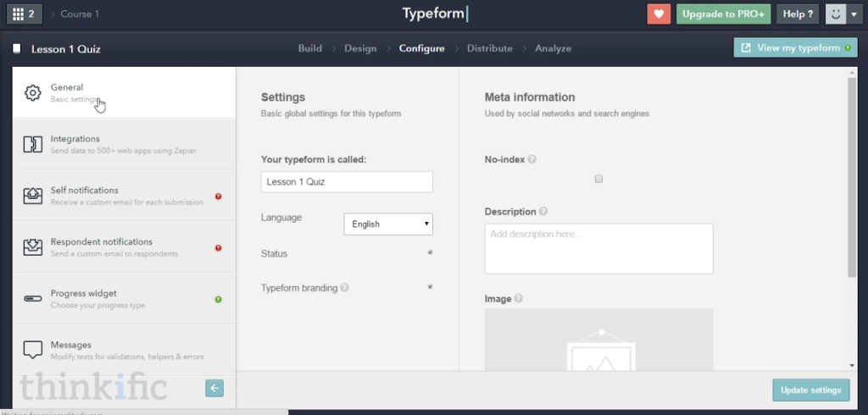868x415 pixels.
Task: Switch to the Build step
Action: (310, 48)
